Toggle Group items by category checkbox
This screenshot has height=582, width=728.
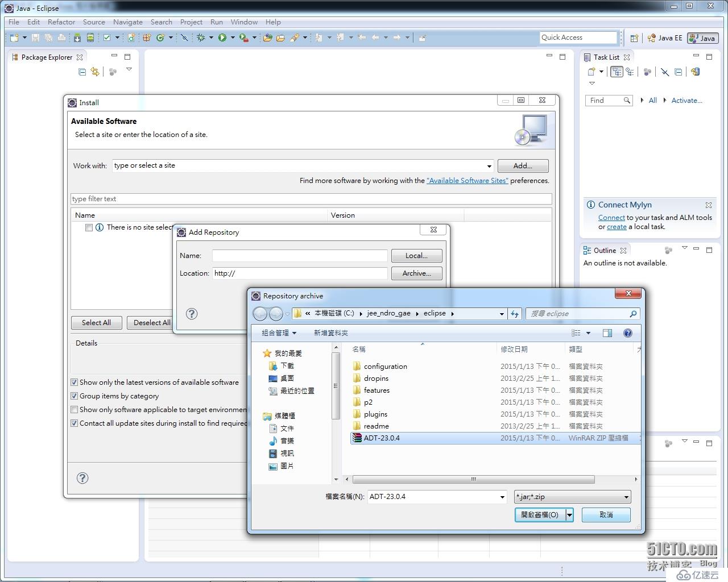point(74,396)
